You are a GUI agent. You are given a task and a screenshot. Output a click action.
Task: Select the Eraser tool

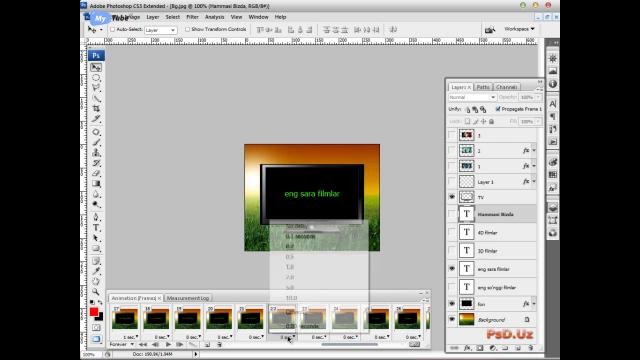(96, 173)
